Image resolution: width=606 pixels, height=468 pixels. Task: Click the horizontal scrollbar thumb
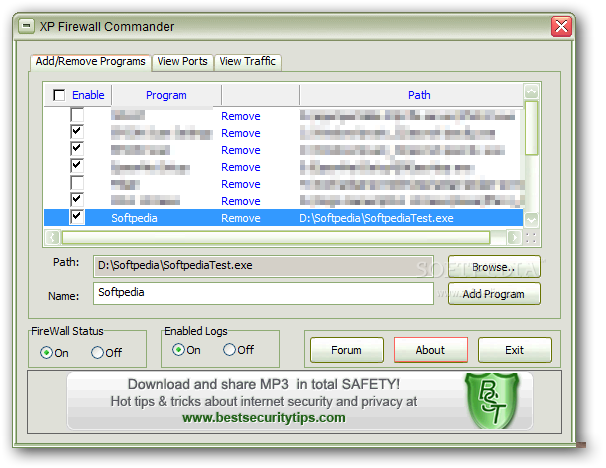276,237
